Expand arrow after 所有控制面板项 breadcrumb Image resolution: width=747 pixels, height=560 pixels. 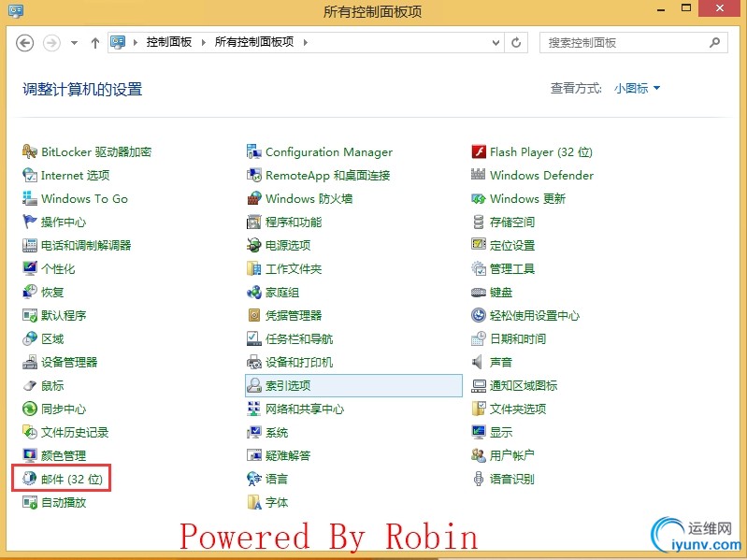[x=306, y=42]
